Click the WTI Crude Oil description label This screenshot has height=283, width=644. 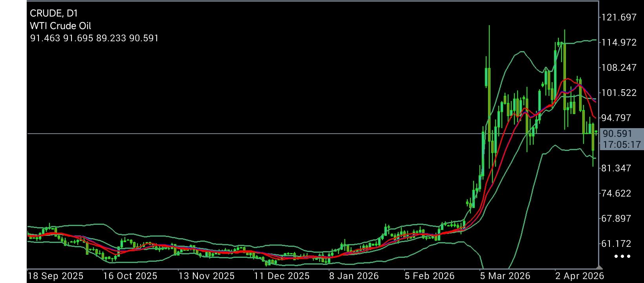[60, 26]
